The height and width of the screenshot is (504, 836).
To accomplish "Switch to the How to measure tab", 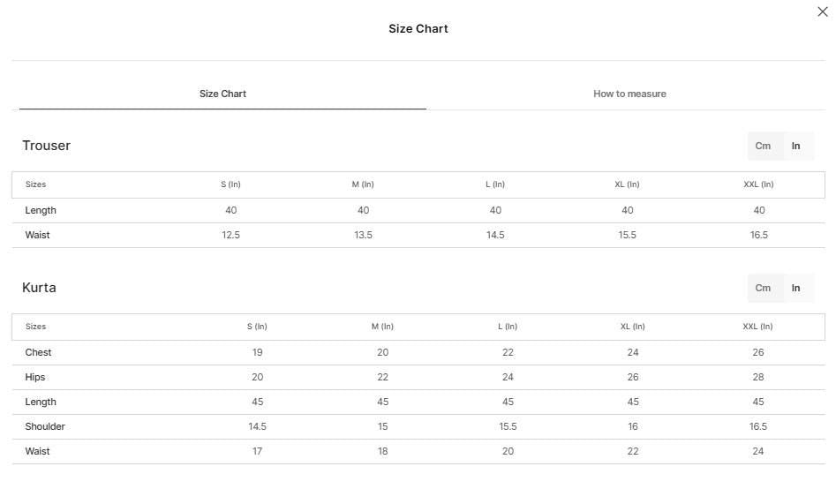I will (629, 94).
